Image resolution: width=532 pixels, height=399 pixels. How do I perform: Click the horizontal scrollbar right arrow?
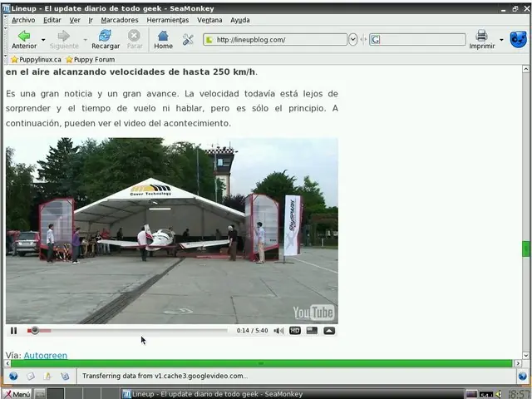518,363
